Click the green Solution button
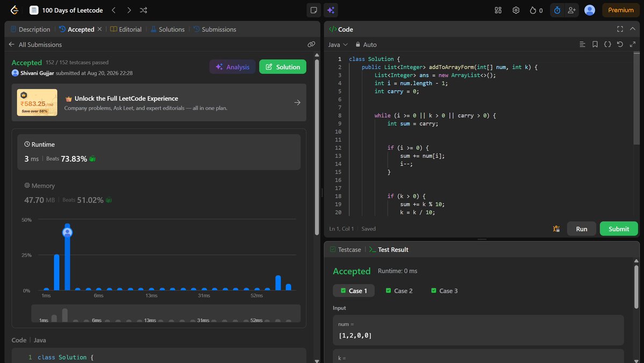 pos(283,67)
